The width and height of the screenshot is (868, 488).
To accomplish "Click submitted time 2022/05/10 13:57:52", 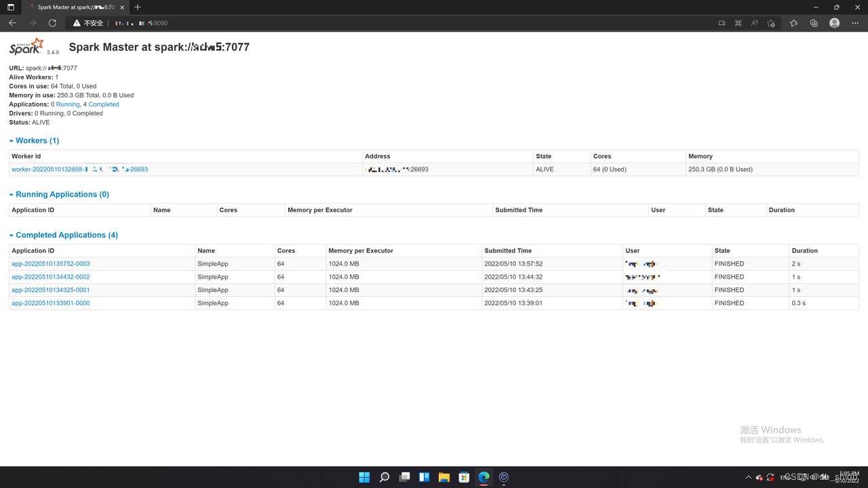I will pos(513,264).
